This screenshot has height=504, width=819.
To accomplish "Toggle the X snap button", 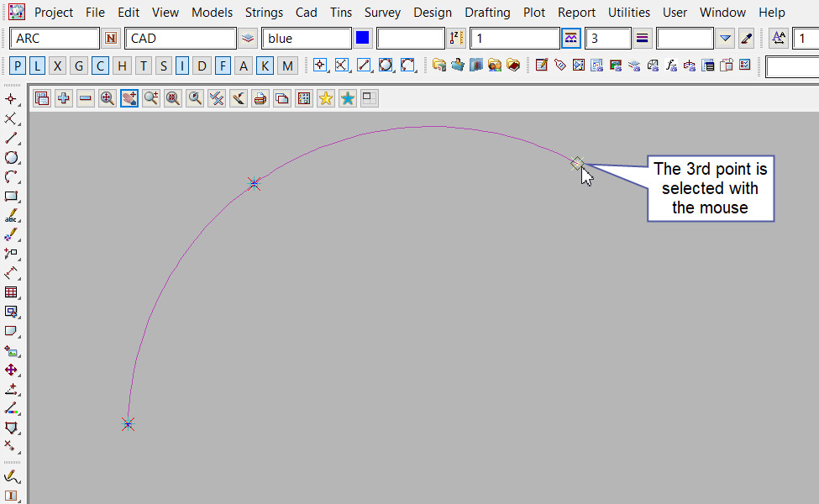I will click(x=57, y=66).
